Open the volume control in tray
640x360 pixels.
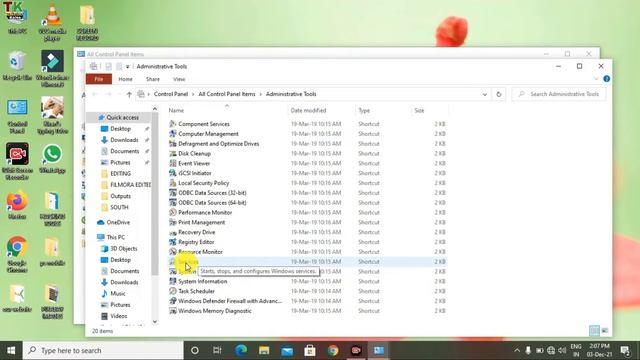click(562, 350)
